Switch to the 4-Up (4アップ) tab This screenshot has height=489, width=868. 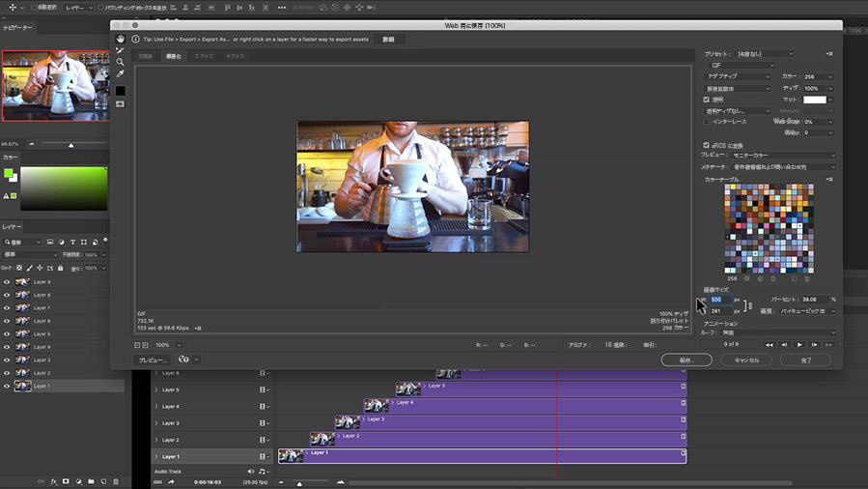[x=235, y=56]
